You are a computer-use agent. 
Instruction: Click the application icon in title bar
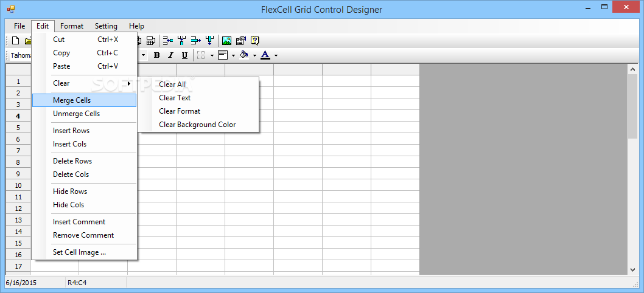coord(11,9)
